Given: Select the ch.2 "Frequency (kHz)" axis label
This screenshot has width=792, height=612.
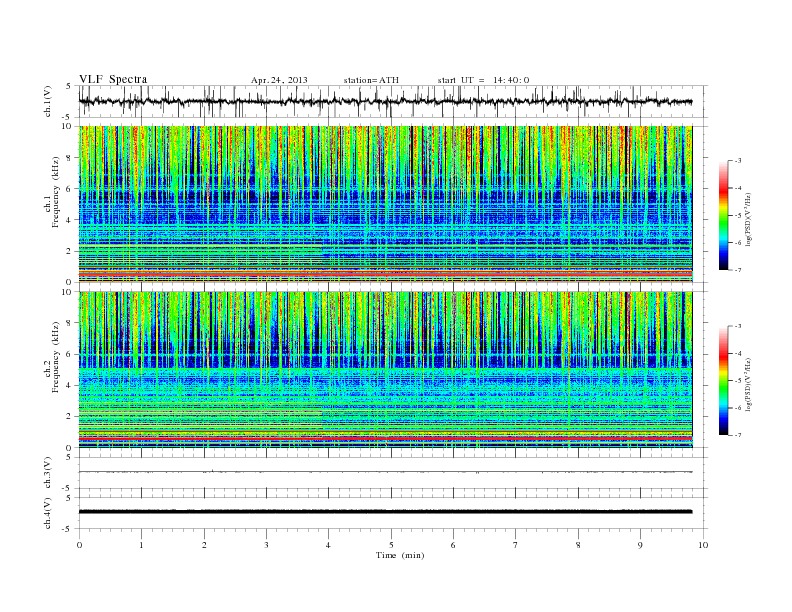Looking at the screenshot, I should 55,356.
